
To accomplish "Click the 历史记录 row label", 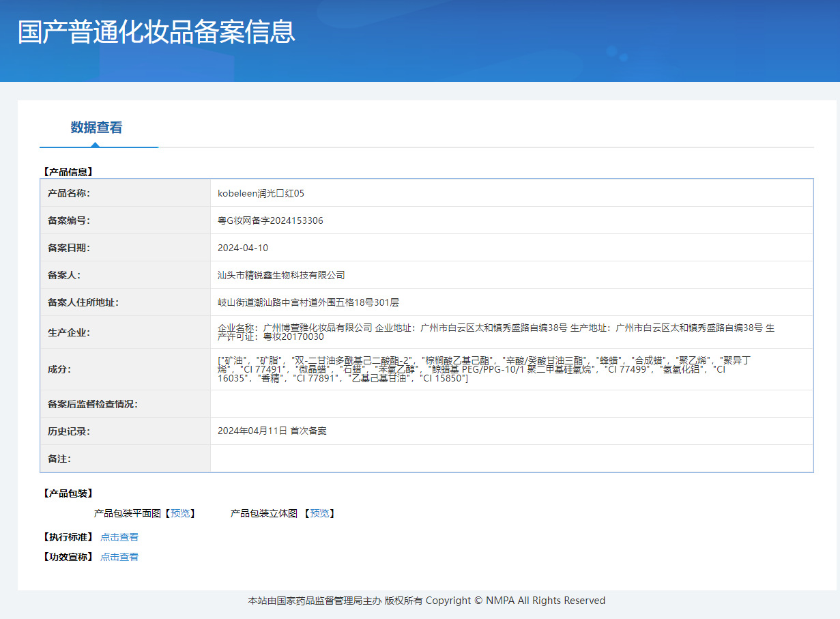I will coord(68,431).
